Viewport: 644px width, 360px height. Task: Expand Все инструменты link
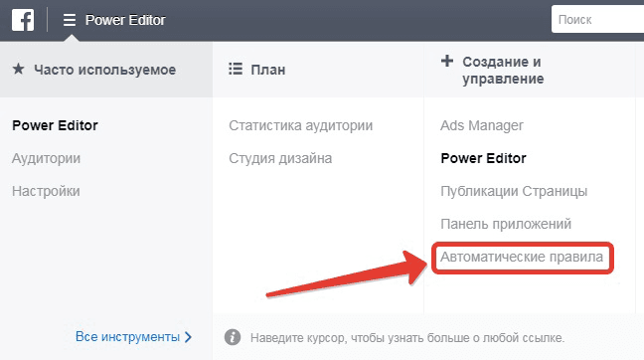128,337
